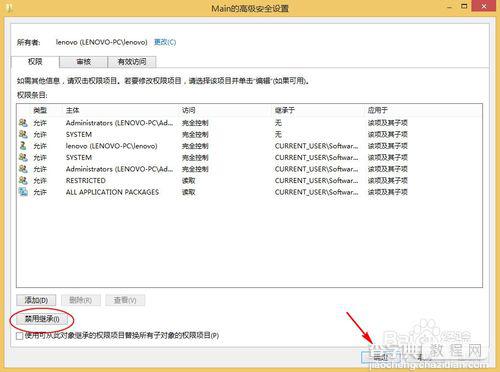This screenshot has height=372, width=500.
Task: Click the group icon of the RESTRICTED entry
Action: [23, 180]
